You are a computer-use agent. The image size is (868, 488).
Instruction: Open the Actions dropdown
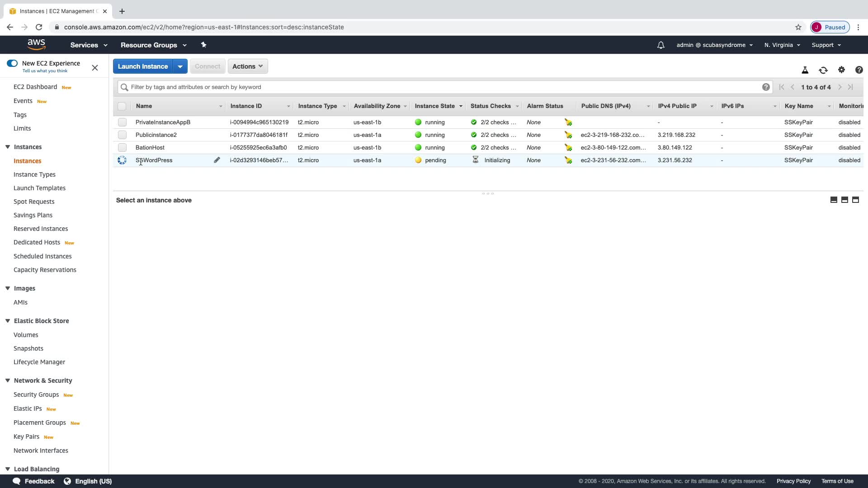[247, 66]
